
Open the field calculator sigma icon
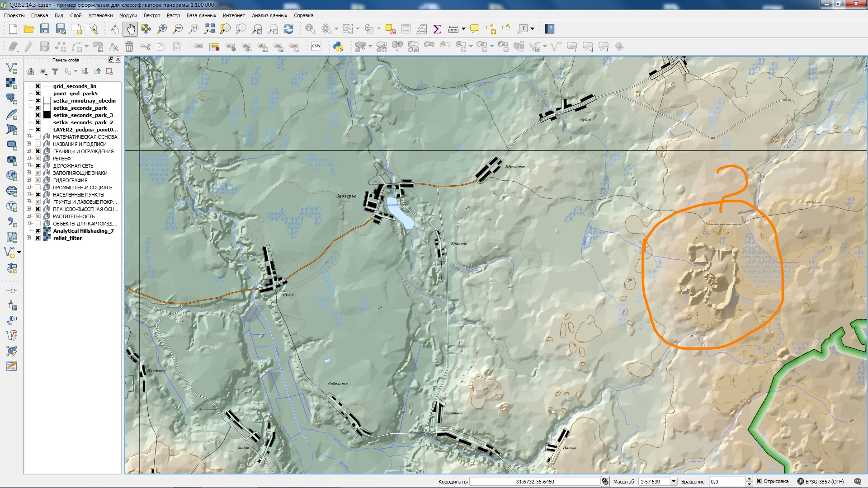pos(437,29)
